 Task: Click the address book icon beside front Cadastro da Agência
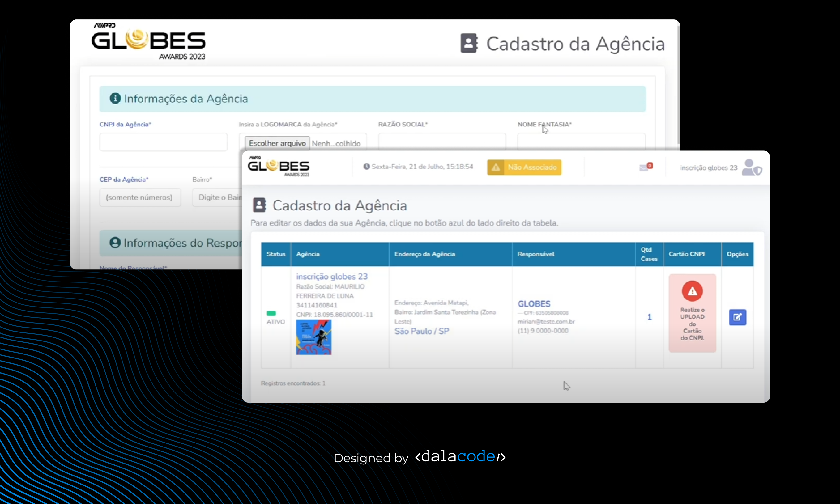260,205
